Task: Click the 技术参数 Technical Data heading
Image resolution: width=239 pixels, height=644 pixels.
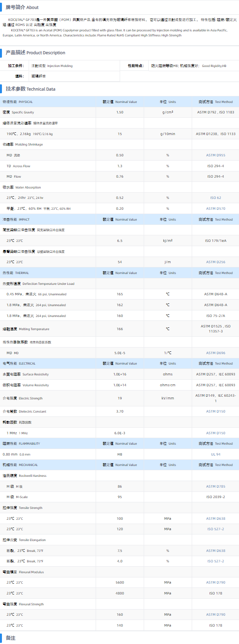Action: tap(30, 89)
